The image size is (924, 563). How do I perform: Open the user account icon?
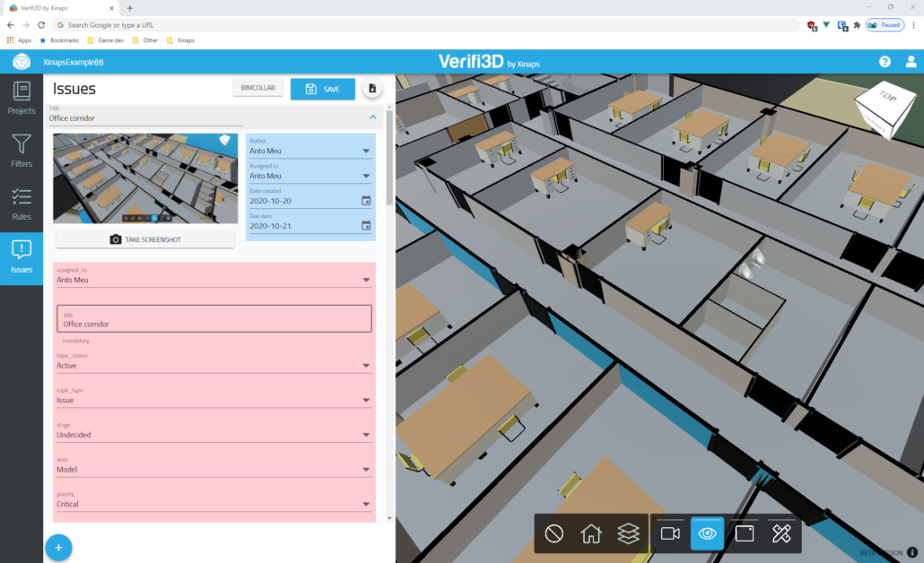(x=911, y=62)
